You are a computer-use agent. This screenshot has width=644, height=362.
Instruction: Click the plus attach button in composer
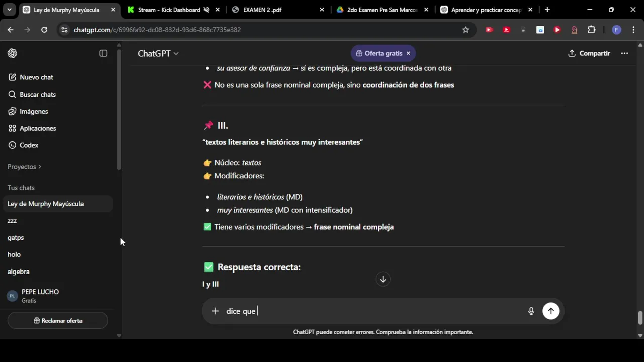tap(215, 311)
